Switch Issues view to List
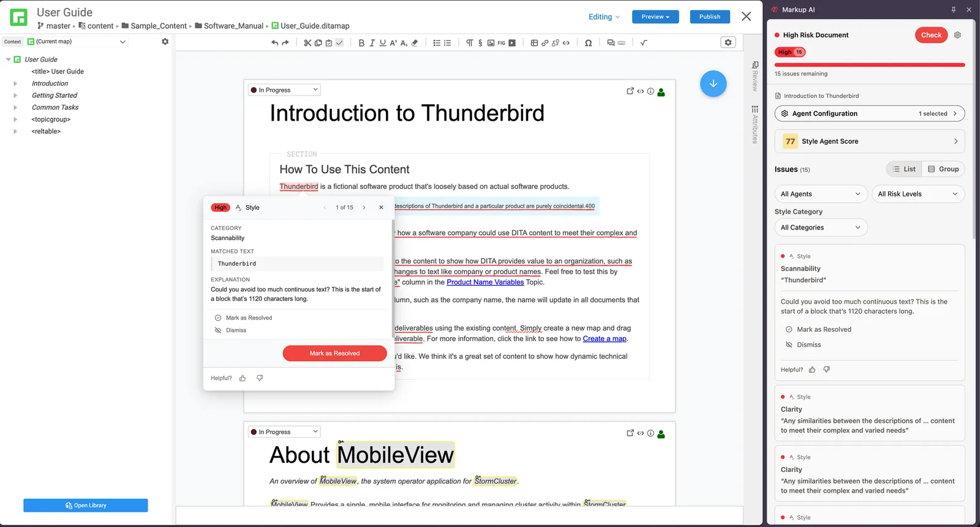 tap(904, 169)
